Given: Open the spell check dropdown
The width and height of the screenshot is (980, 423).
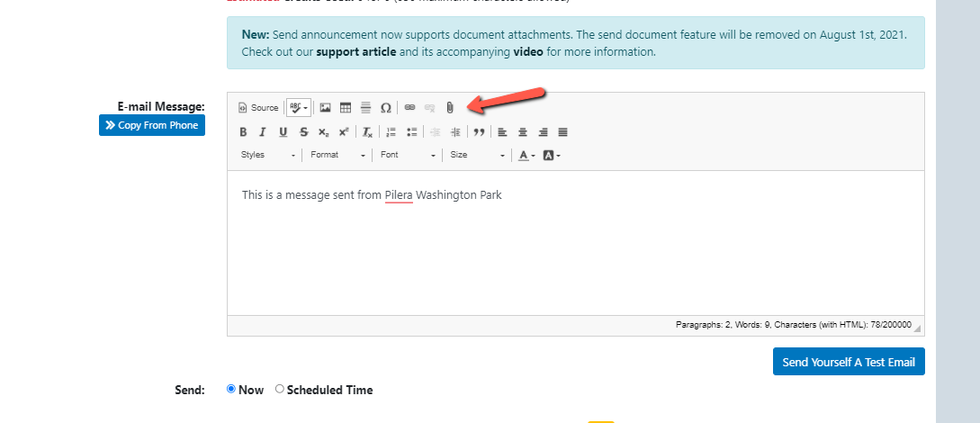Looking at the screenshot, I should click(x=299, y=107).
